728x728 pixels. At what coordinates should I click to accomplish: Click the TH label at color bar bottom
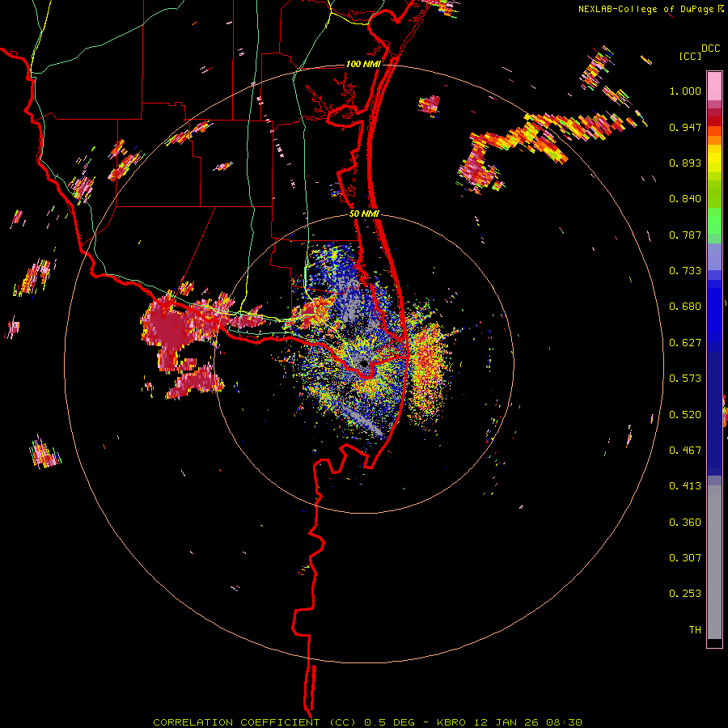click(695, 630)
